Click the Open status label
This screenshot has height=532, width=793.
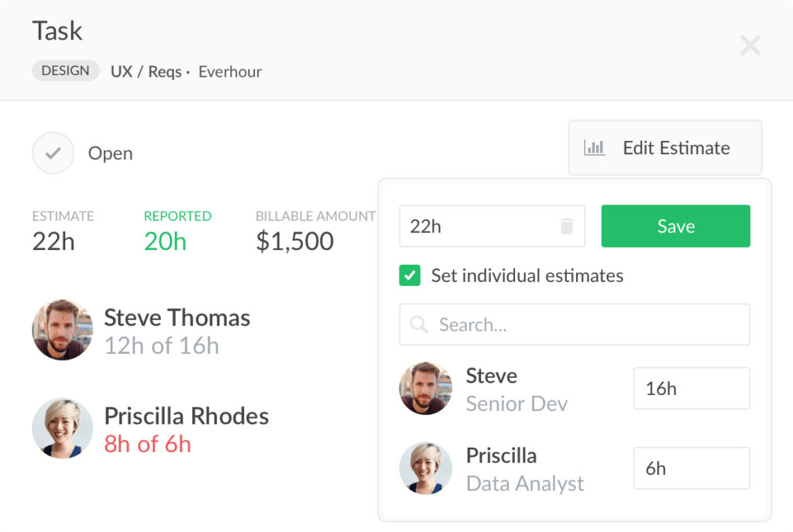(110, 153)
